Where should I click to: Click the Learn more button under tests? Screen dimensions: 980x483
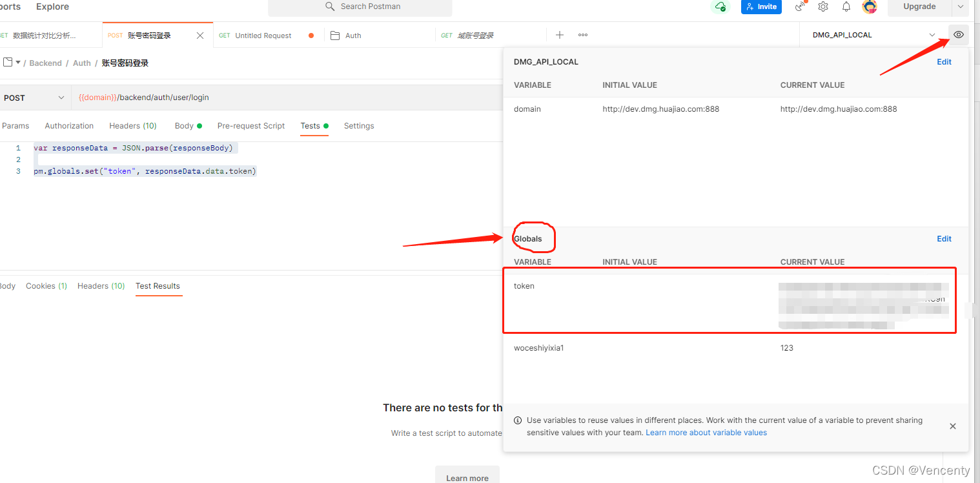[x=467, y=477]
